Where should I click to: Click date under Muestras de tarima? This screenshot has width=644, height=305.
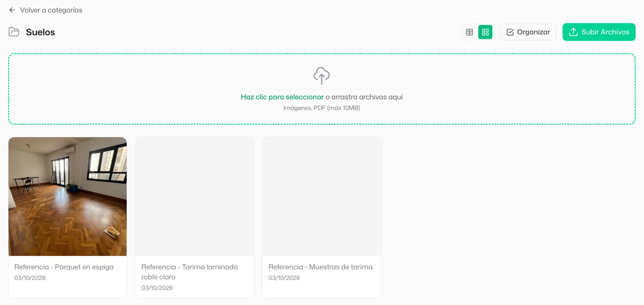[x=284, y=278]
